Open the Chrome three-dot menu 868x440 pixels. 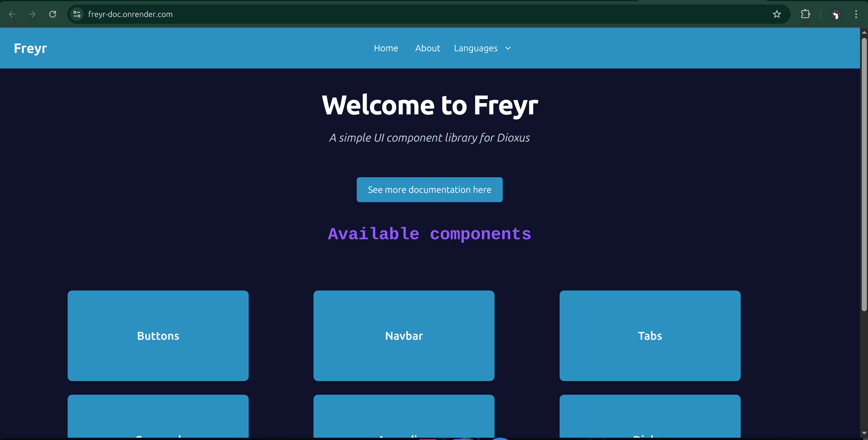point(856,14)
